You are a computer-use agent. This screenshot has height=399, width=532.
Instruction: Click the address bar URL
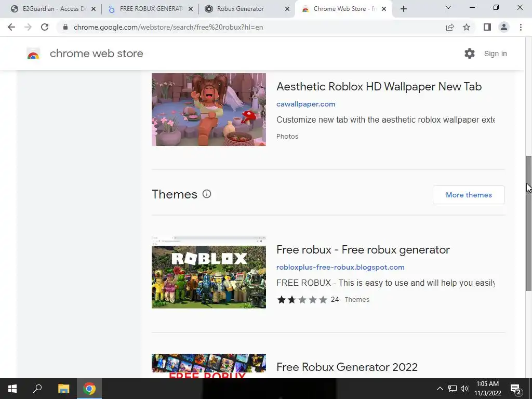pos(168,27)
